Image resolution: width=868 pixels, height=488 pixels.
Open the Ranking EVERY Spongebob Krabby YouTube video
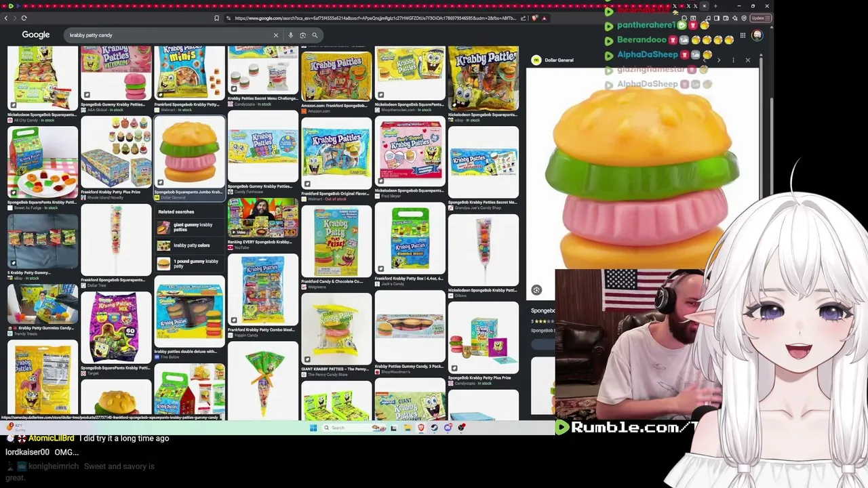coord(262,225)
